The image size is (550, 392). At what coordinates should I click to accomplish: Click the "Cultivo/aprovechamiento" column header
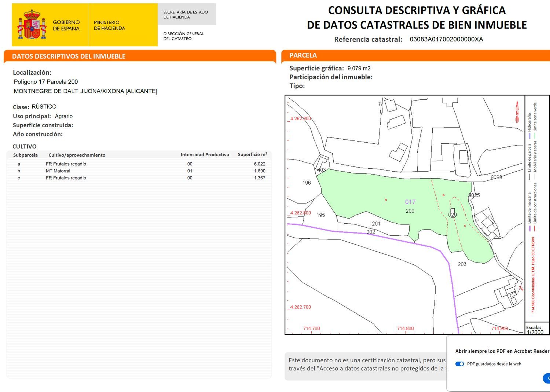point(77,155)
